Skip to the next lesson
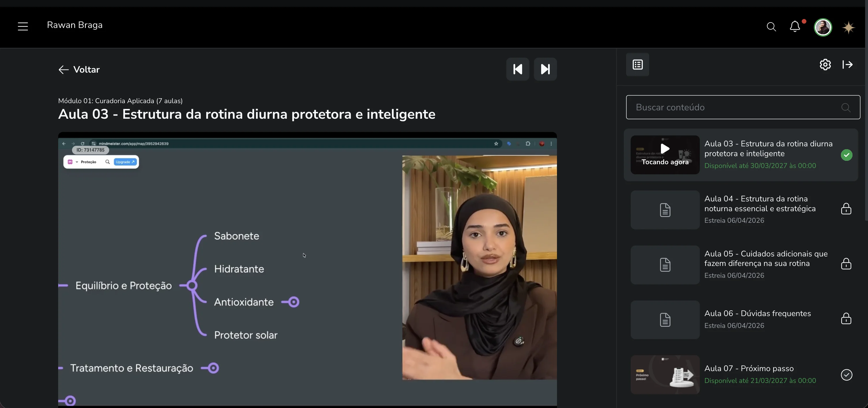The image size is (868, 408). click(545, 69)
